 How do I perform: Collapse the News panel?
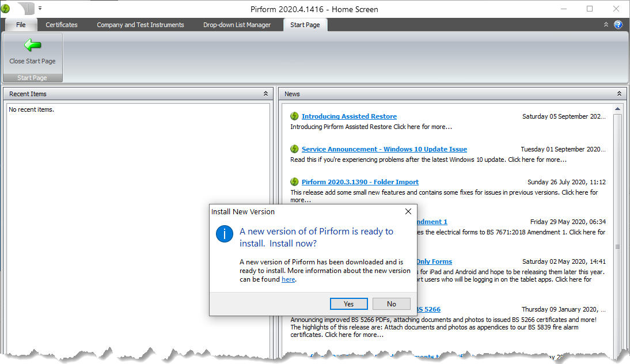click(619, 94)
